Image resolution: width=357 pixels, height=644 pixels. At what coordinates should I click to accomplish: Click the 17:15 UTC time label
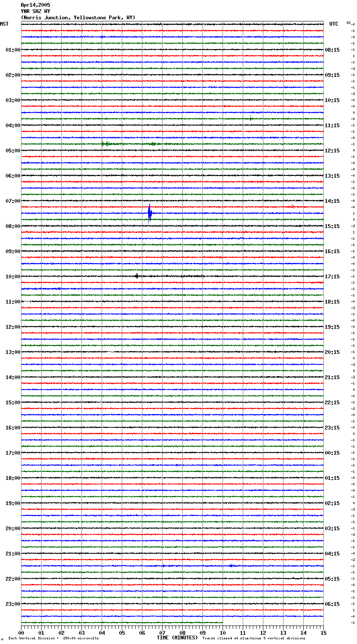pyautogui.click(x=332, y=277)
